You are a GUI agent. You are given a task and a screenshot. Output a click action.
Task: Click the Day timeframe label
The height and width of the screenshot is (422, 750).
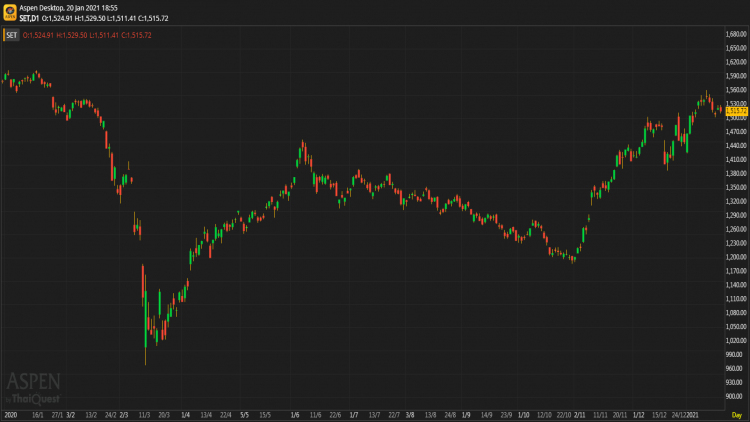point(737,415)
